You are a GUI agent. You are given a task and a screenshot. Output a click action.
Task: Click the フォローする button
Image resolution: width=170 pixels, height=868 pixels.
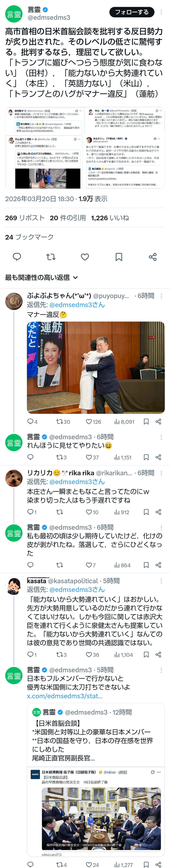[x=132, y=12]
